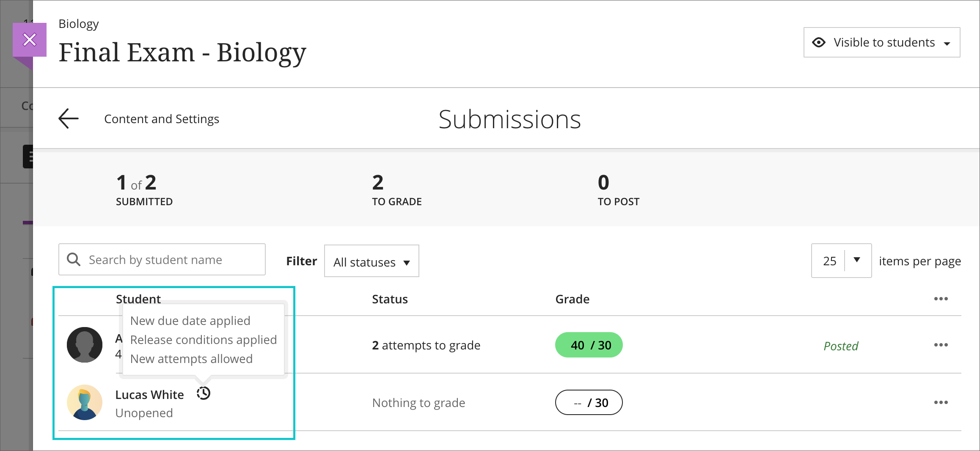This screenshot has height=451, width=980.
Task: Expand the All statuses filter
Action: pyautogui.click(x=372, y=261)
